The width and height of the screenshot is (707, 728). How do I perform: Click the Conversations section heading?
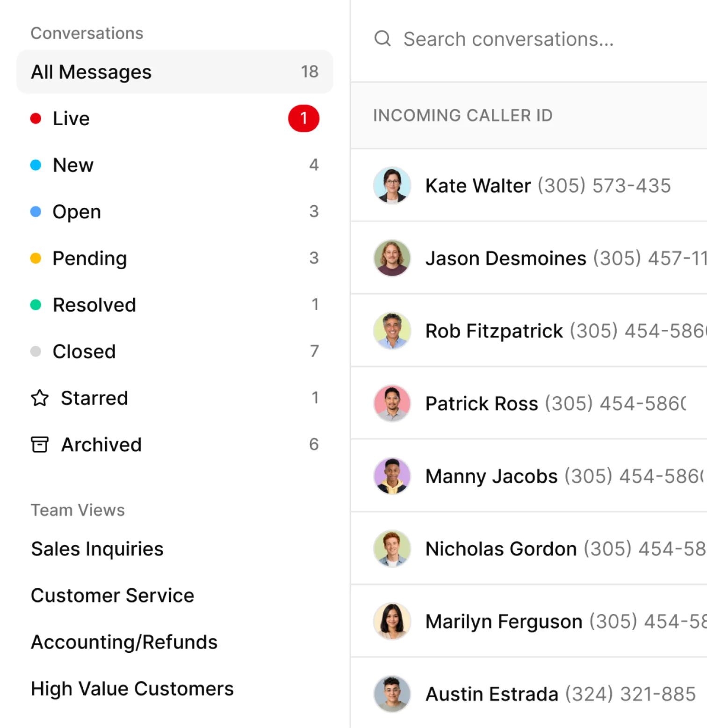point(87,33)
